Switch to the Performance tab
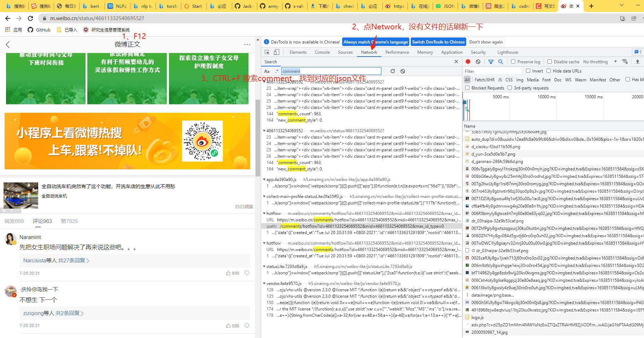The image size is (644, 338). 397,52
